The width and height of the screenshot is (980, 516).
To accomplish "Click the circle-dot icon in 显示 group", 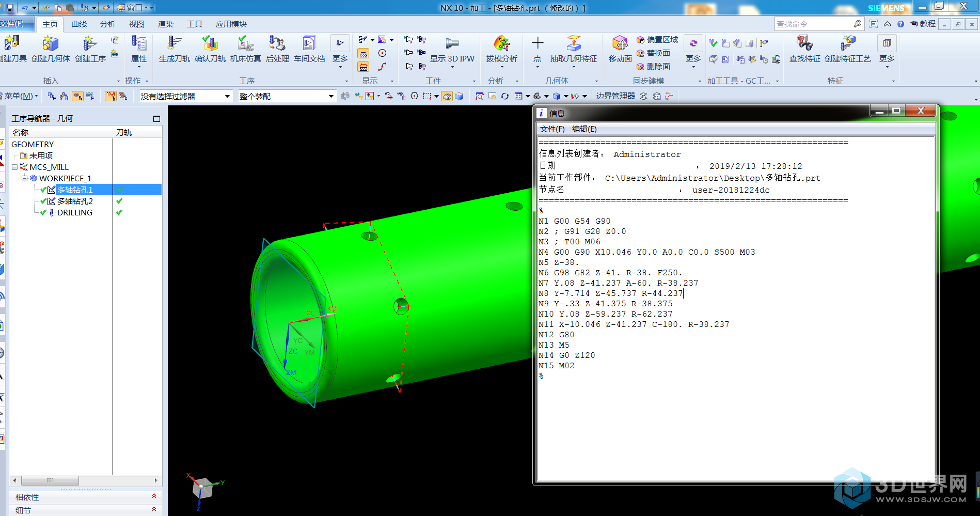I will 382,53.
